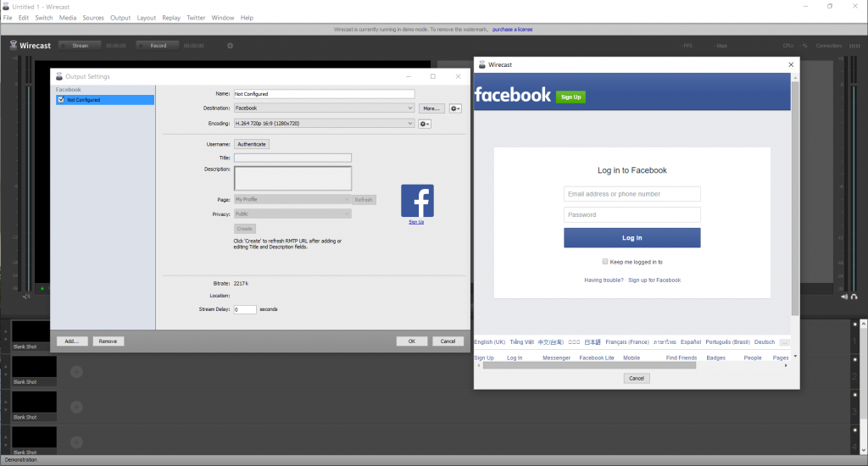Uncheck the Not Configured output checkbox
The image size is (868, 466).
61,100
